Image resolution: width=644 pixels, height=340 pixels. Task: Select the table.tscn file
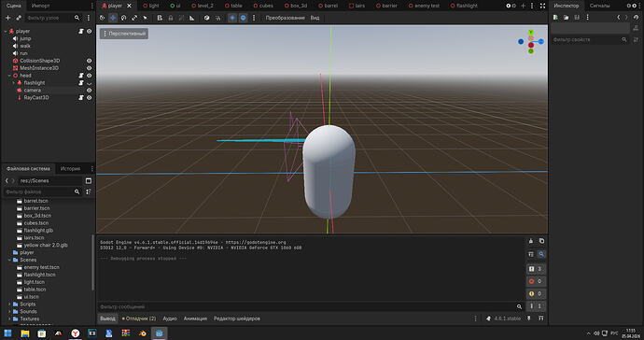click(x=35, y=290)
